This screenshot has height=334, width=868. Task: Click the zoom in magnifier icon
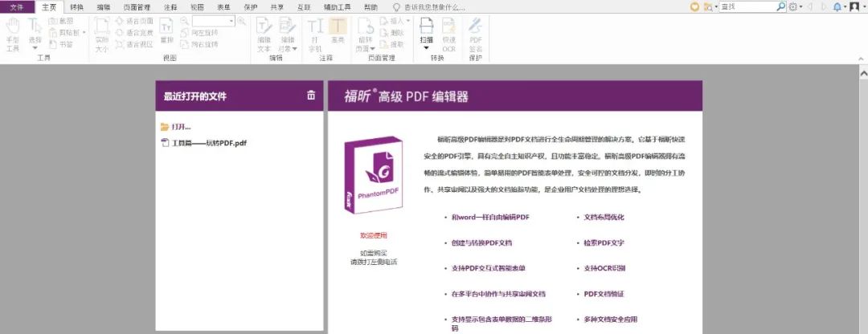[x=241, y=21]
